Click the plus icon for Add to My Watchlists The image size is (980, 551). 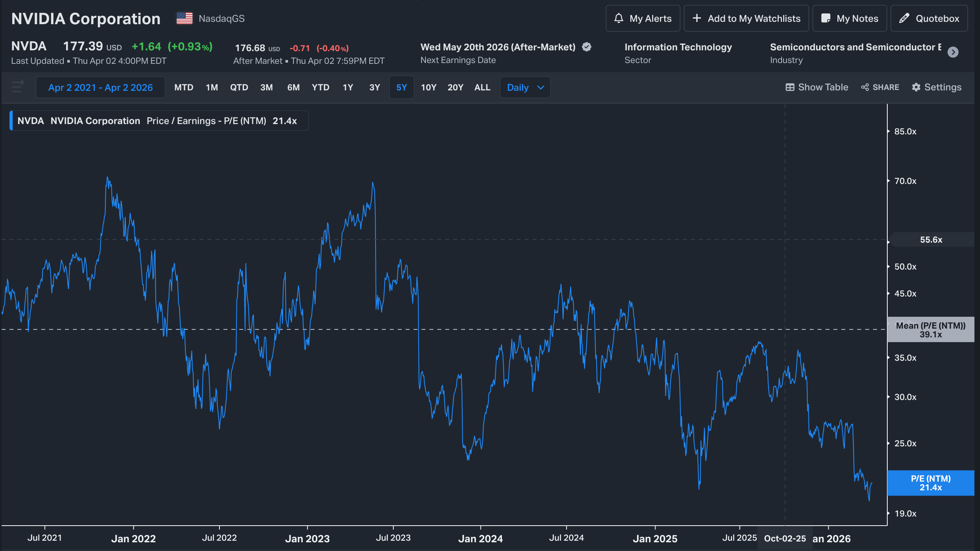click(697, 18)
